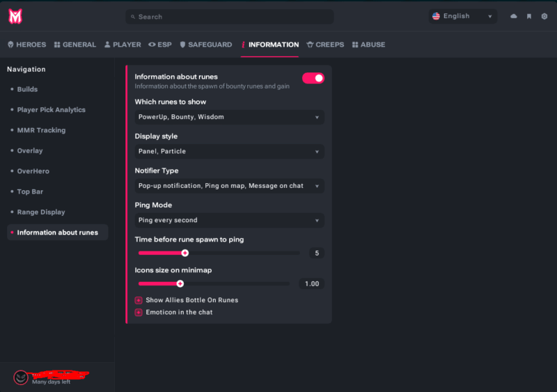Click the rune ping time value 5

point(317,253)
